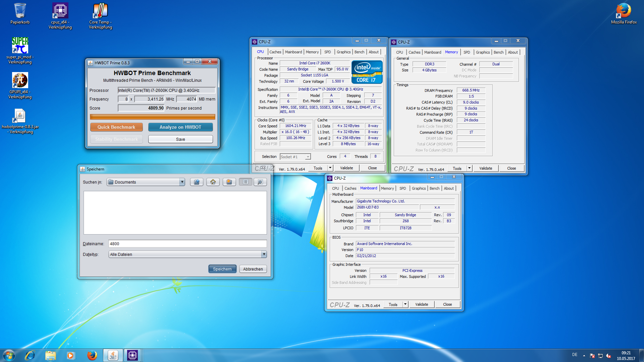
Task: Click DRAM Frequency value 668.5 MHz
Action: tap(471, 90)
